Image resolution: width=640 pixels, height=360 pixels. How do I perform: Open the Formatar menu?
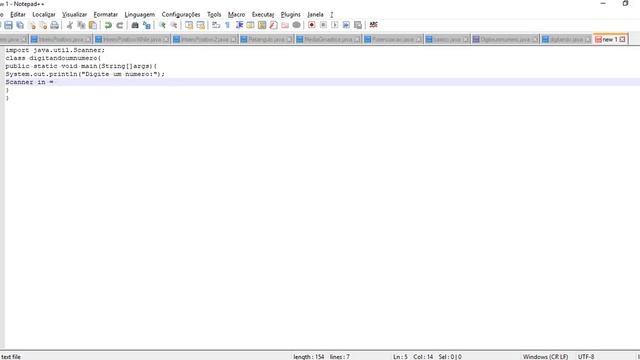click(x=106, y=14)
